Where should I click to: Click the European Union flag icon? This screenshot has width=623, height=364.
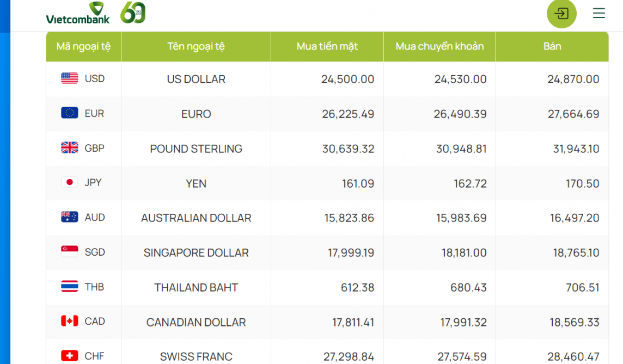(x=70, y=113)
